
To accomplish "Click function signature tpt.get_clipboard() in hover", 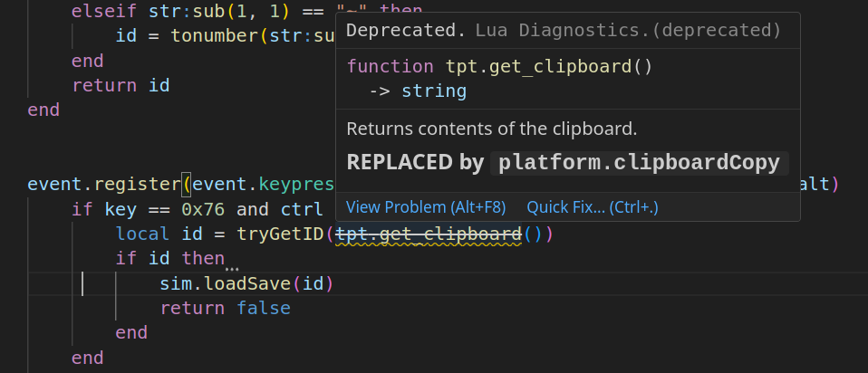I will [x=500, y=67].
